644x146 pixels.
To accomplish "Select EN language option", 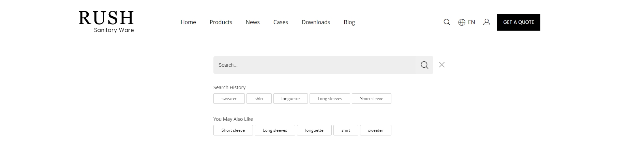I will coord(471,22).
